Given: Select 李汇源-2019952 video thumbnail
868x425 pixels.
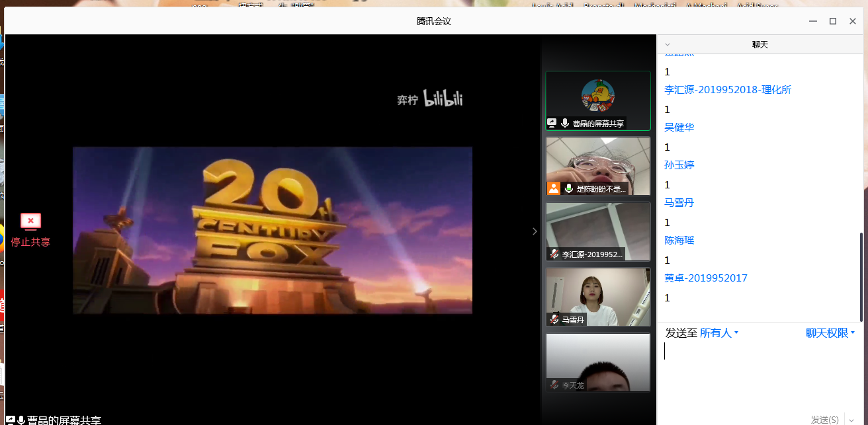Looking at the screenshot, I should coord(597,231).
